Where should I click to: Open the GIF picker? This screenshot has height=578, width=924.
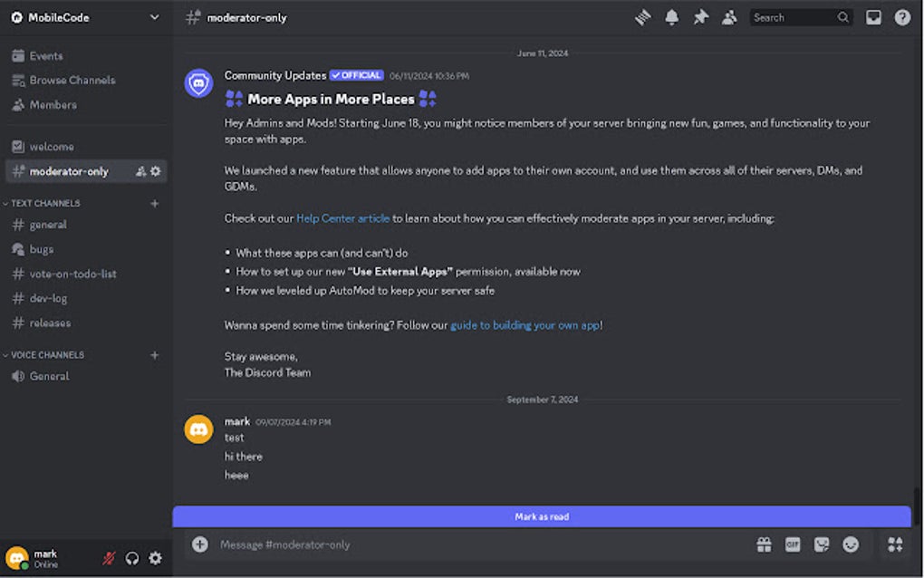point(793,544)
